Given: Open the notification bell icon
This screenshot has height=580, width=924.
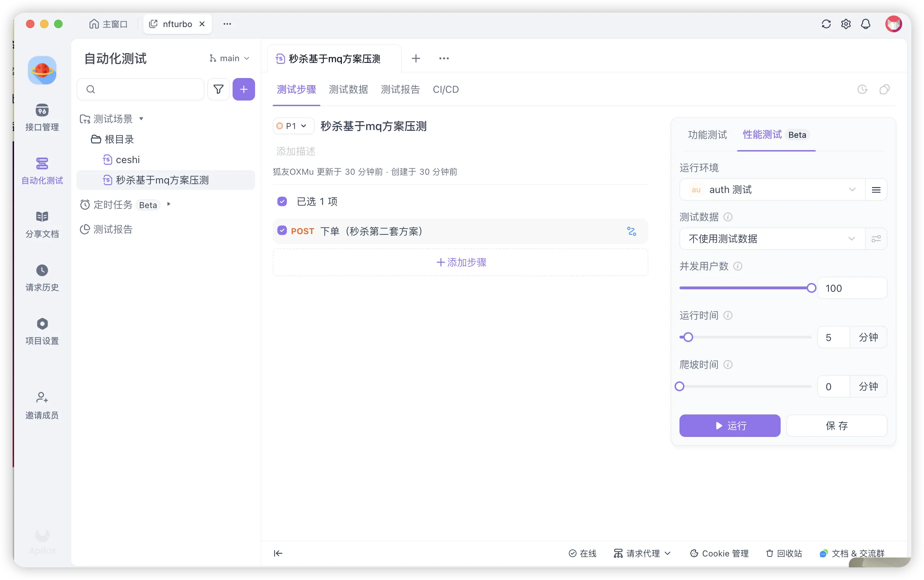Looking at the screenshot, I should [x=865, y=24].
